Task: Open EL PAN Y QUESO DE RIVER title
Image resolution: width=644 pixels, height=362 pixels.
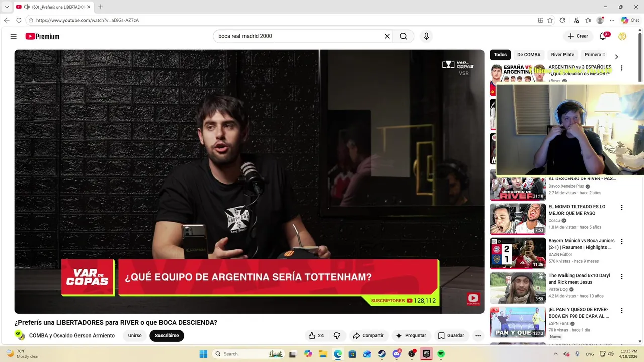Action: pyautogui.click(x=579, y=313)
